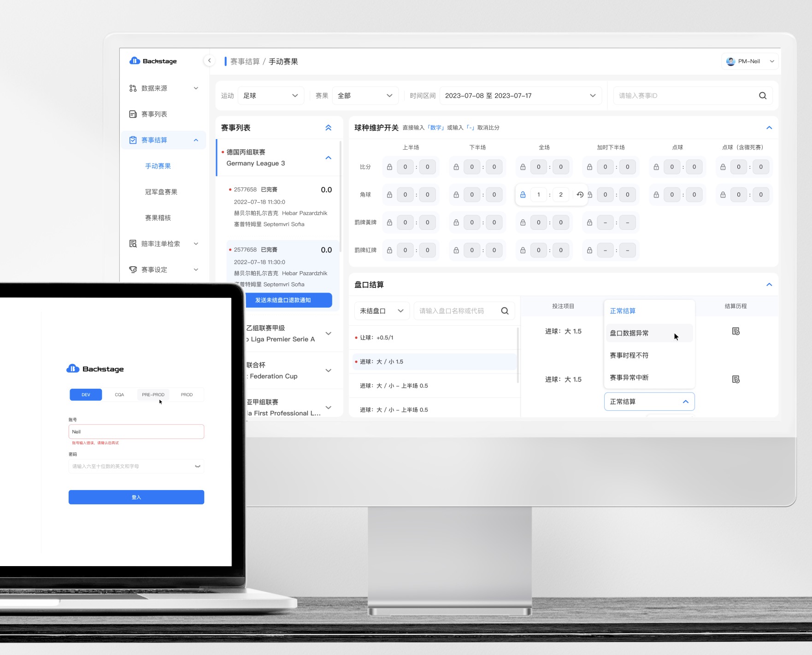
Task: Open settlement history icon for first 进球 row
Action: pos(736,331)
